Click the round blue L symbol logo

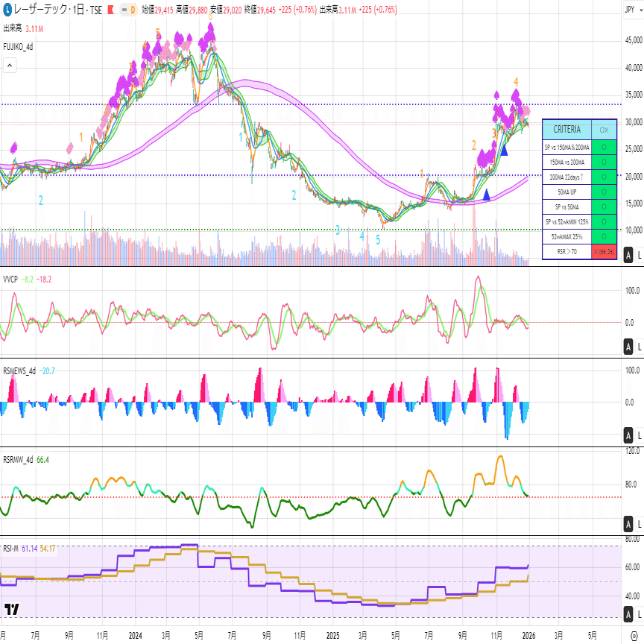point(7,10)
